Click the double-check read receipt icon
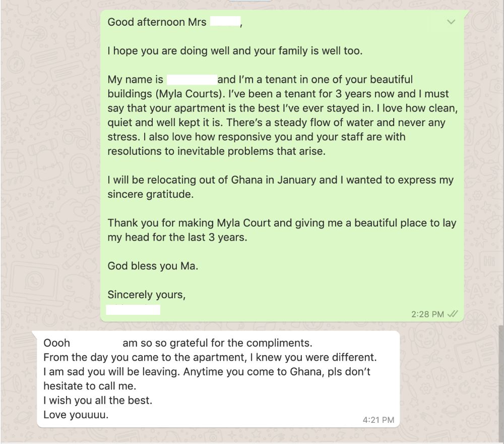Image resolution: width=504 pixels, height=444 pixels. pos(453,314)
